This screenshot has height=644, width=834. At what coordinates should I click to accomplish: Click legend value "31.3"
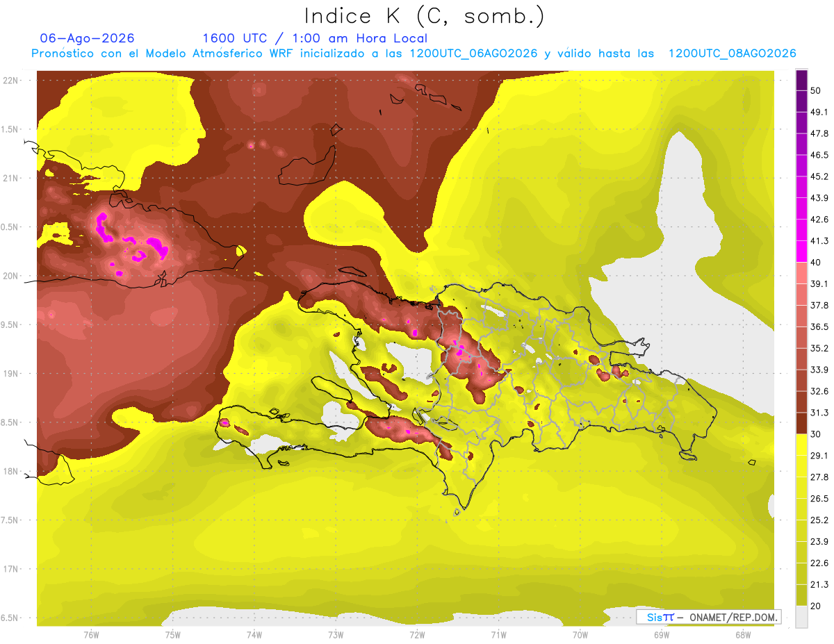[819, 413]
